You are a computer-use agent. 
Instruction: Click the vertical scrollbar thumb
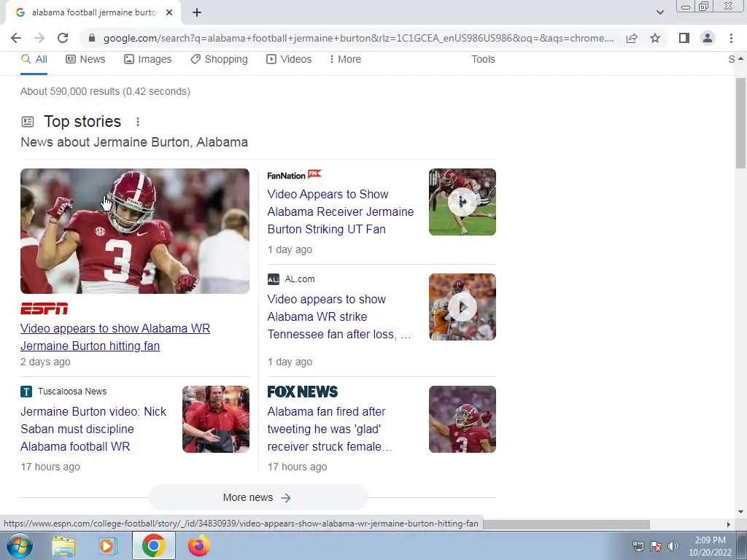click(740, 122)
